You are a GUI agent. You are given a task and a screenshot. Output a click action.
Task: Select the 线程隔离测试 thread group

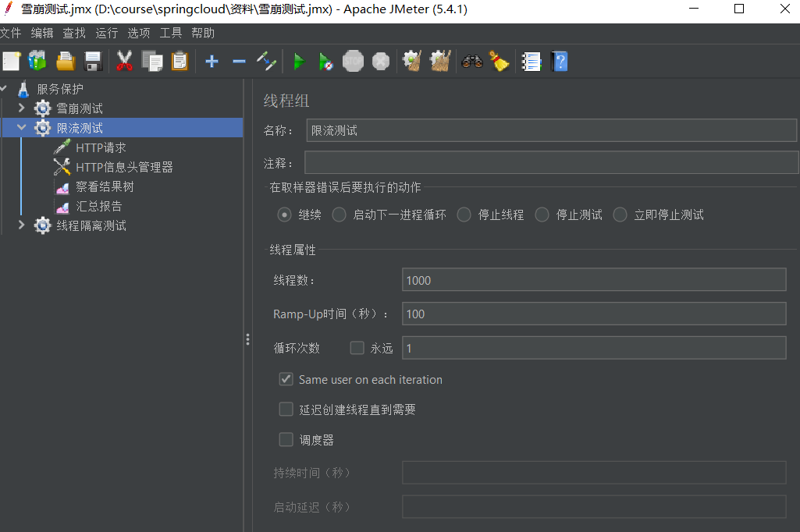click(91, 225)
